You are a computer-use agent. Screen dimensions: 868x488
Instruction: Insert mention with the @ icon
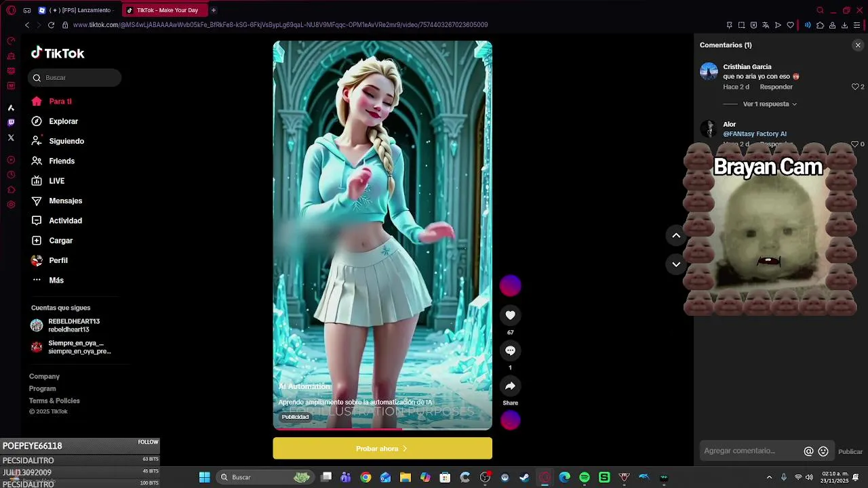click(x=808, y=451)
